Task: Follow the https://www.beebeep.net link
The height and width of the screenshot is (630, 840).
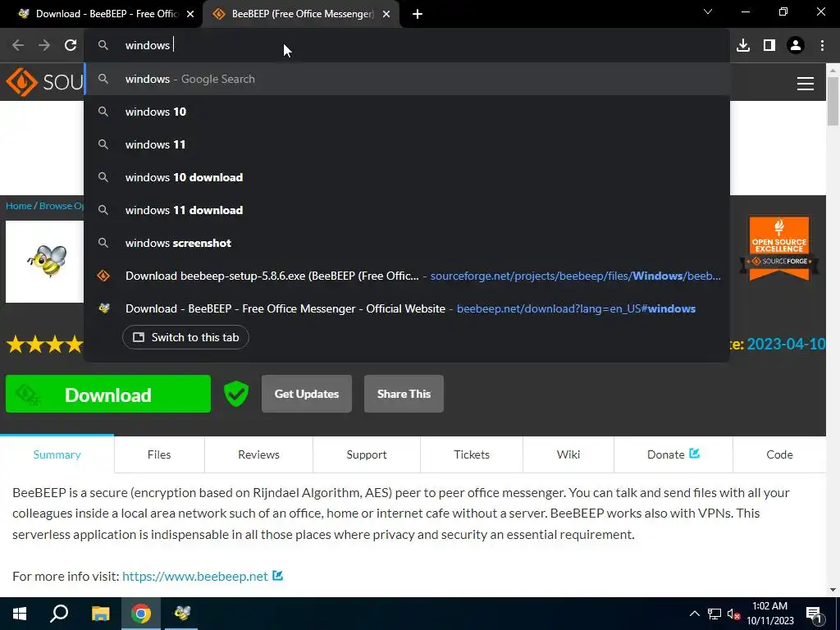Action: pos(195,576)
